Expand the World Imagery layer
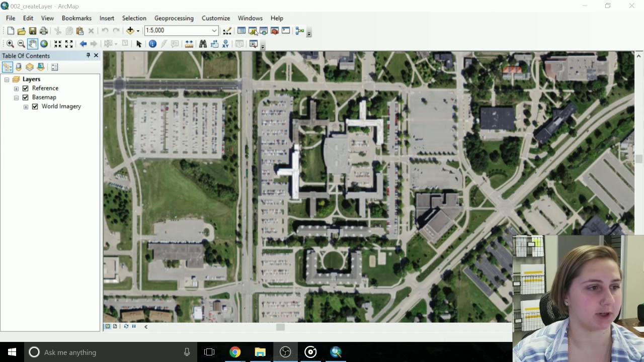Image resolution: width=644 pixels, height=362 pixels. point(26,107)
